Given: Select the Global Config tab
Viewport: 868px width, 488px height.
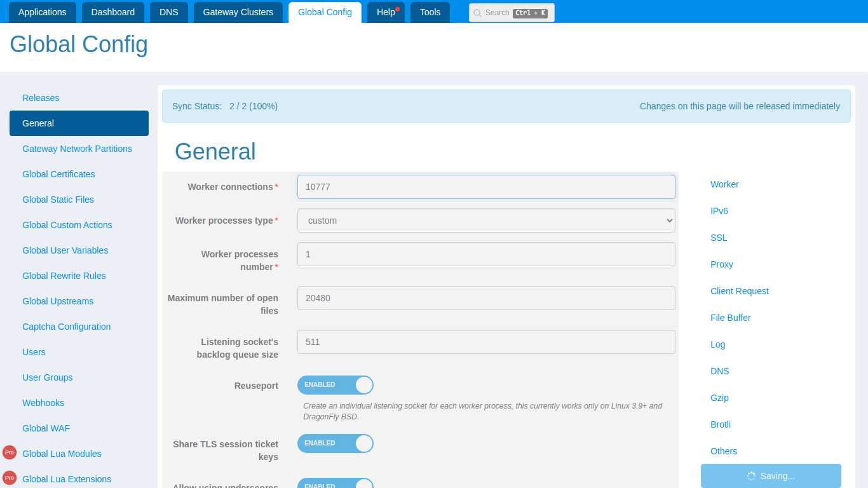Looking at the screenshot, I should (x=325, y=12).
